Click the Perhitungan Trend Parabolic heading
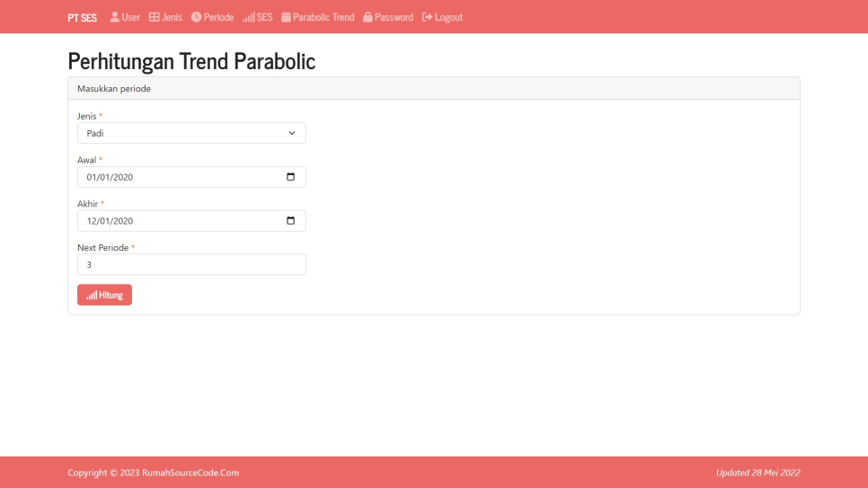 (x=191, y=61)
